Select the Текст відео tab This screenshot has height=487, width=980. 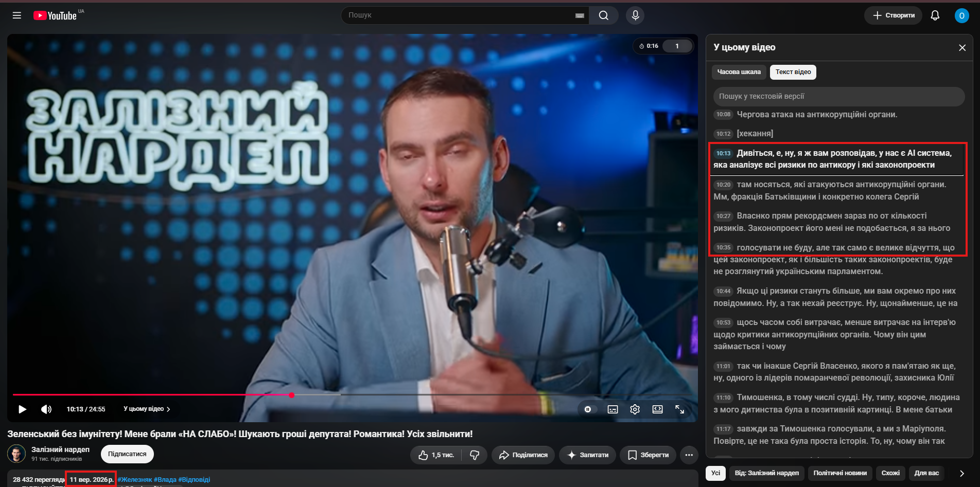click(x=793, y=72)
